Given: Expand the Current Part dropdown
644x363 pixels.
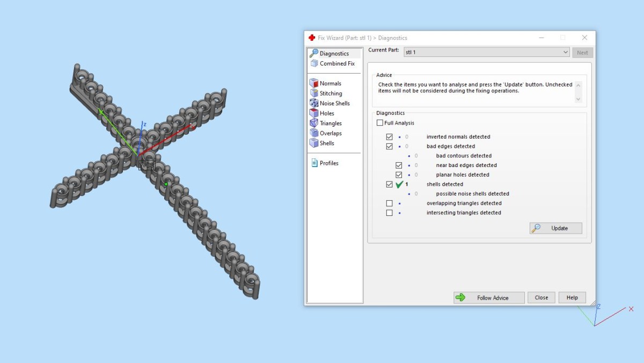Looking at the screenshot, I should tap(566, 52).
